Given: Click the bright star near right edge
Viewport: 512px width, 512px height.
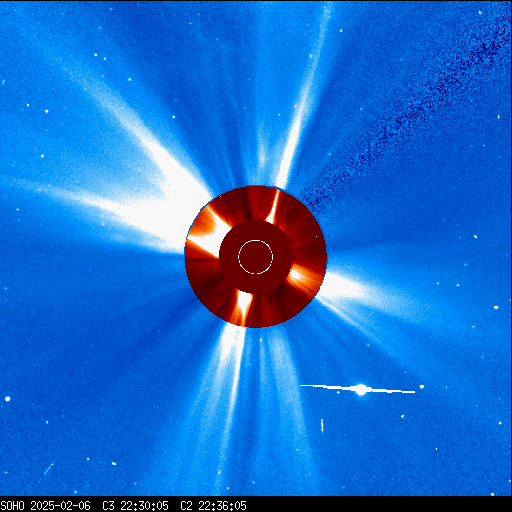Looking at the screenshot, I should click(496, 307).
